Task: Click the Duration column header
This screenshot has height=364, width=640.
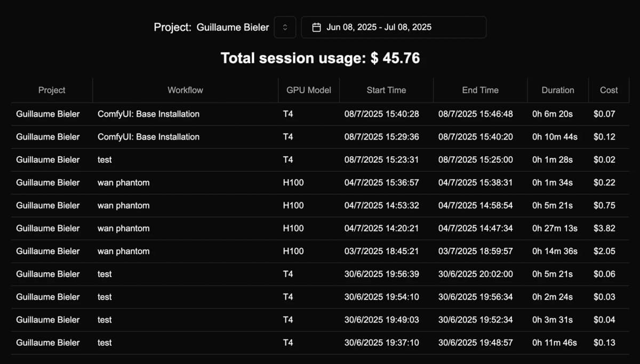Action: pyautogui.click(x=558, y=90)
